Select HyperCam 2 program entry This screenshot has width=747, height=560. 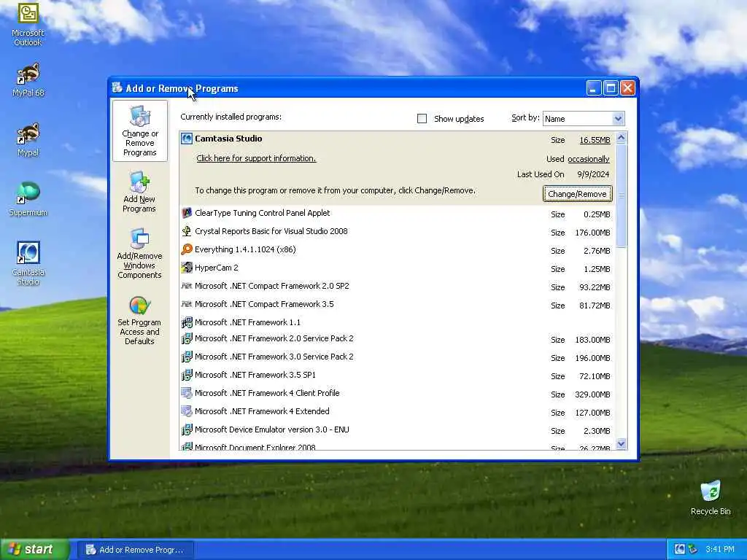click(x=398, y=268)
